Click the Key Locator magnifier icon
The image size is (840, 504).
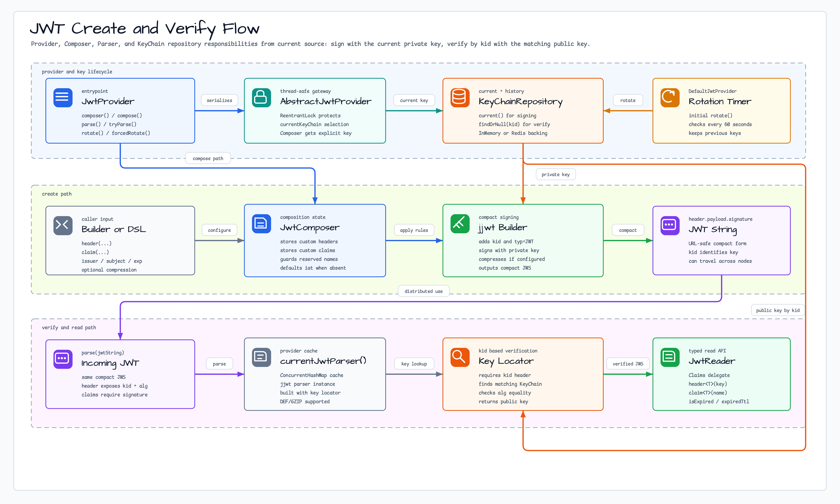(460, 357)
